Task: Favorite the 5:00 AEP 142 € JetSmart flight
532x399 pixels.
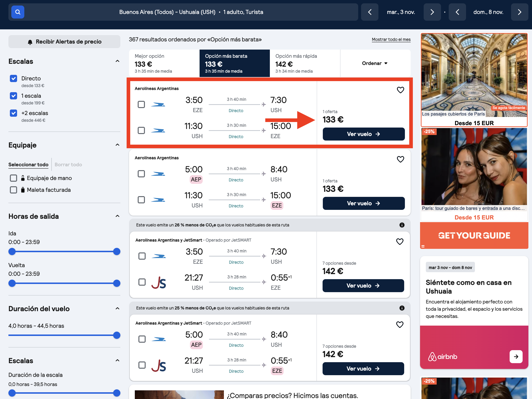Action: tap(400, 325)
